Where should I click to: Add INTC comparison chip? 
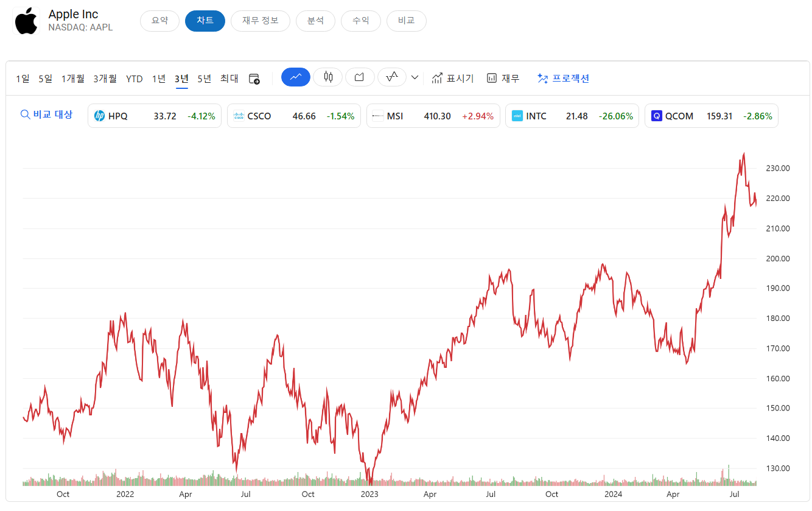(572, 116)
